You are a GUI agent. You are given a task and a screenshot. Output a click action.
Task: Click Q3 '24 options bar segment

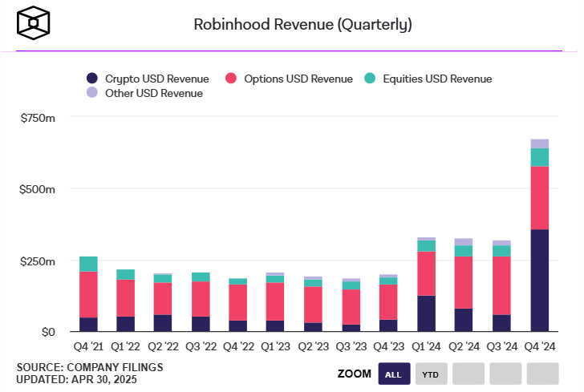pyautogui.click(x=501, y=285)
